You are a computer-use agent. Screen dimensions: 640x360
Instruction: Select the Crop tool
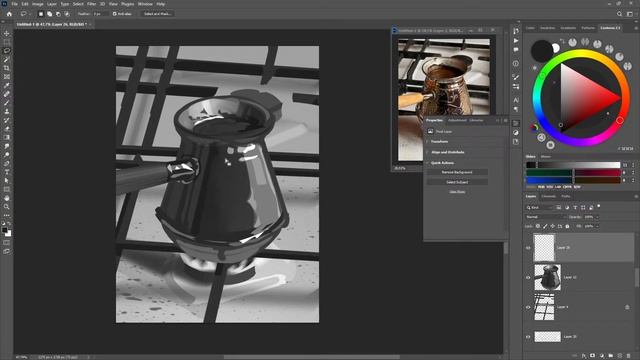click(x=7, y=68)
